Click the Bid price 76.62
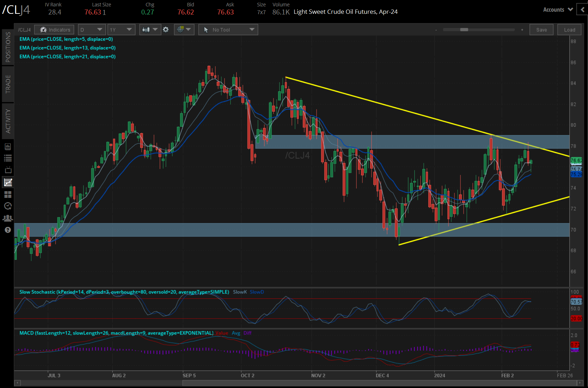 point(186,12)
